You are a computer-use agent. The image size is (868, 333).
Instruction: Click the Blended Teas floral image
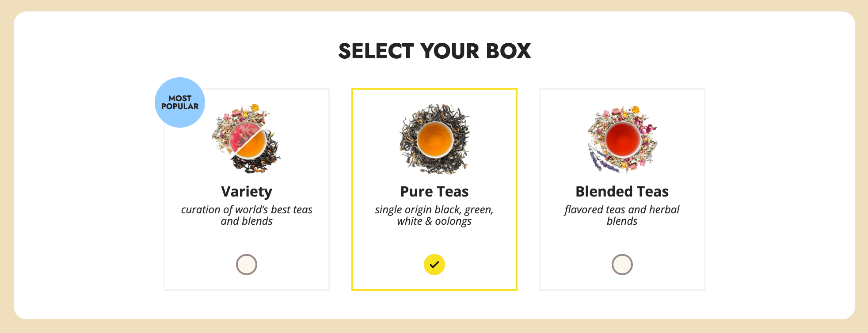pos(622,140)
